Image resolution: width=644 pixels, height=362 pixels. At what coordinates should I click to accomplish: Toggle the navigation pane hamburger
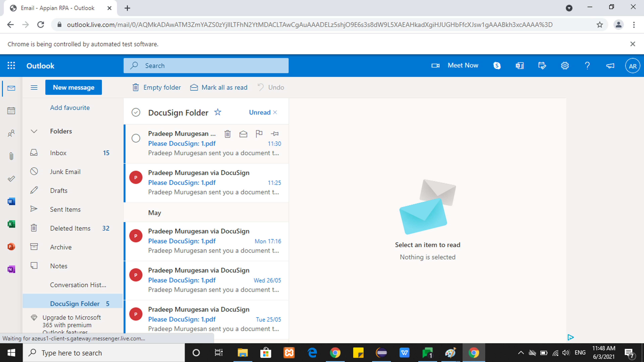click(34, 87)
